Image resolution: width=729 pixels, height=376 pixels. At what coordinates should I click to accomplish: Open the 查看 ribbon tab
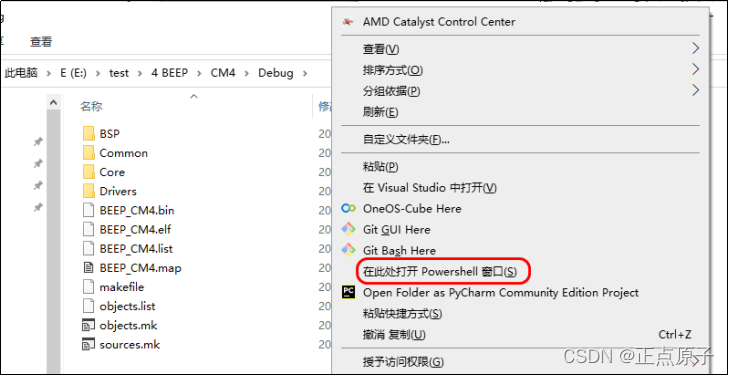(x=41, y=42)
